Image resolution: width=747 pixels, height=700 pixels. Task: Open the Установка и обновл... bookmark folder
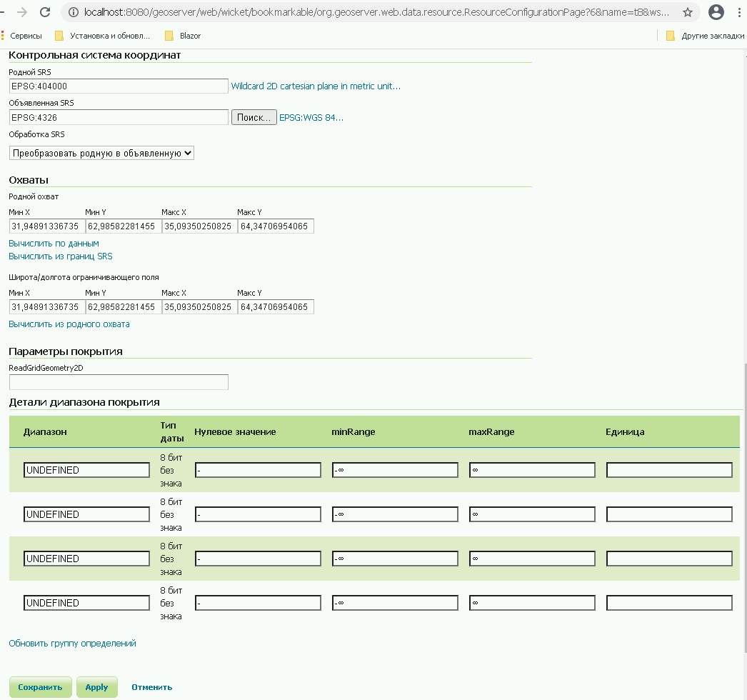pos(103,36)
